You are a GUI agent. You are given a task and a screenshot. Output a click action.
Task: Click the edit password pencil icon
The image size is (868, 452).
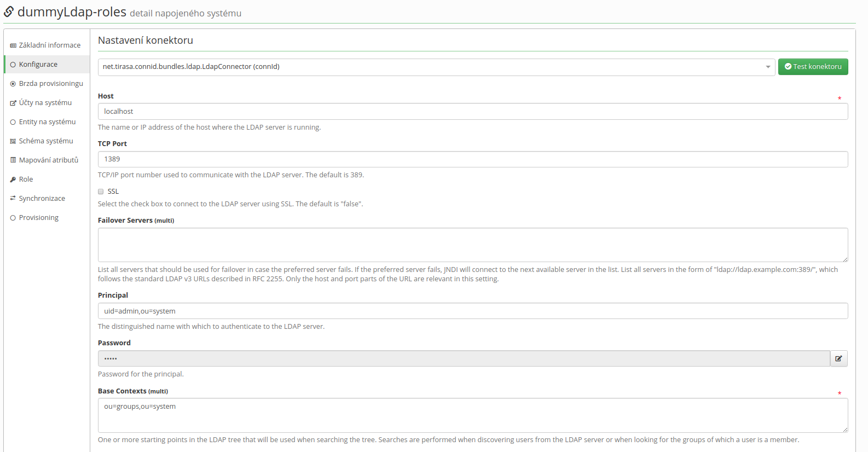tap(838, 358)
